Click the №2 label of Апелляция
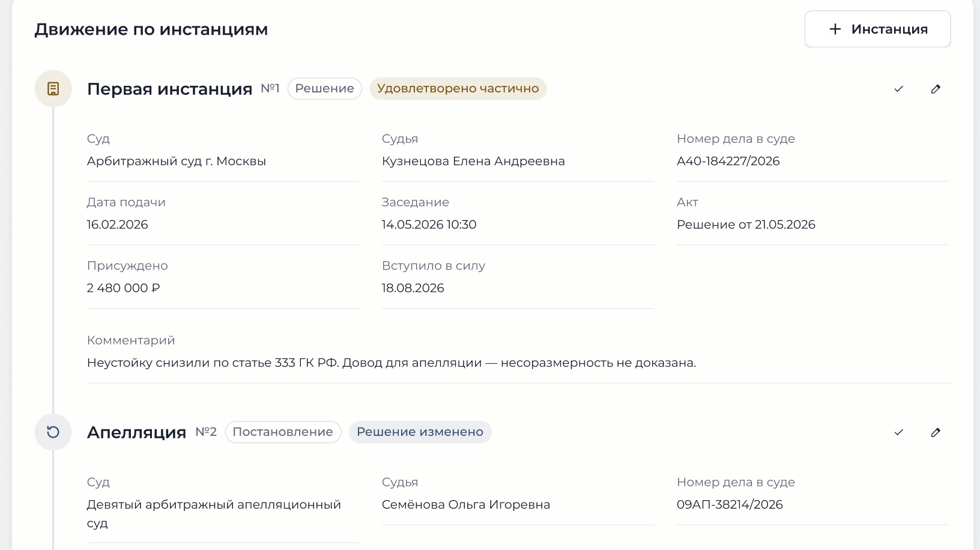Viewport: 980px width, 550px height. [x=206, y=432]
